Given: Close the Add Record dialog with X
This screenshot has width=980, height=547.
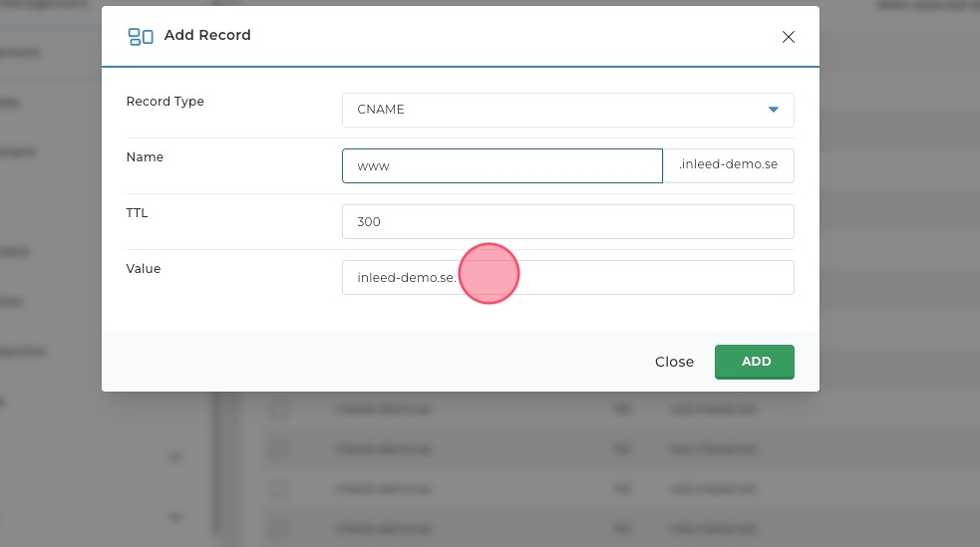Looking at the screenshot, I should pos(788,37).
